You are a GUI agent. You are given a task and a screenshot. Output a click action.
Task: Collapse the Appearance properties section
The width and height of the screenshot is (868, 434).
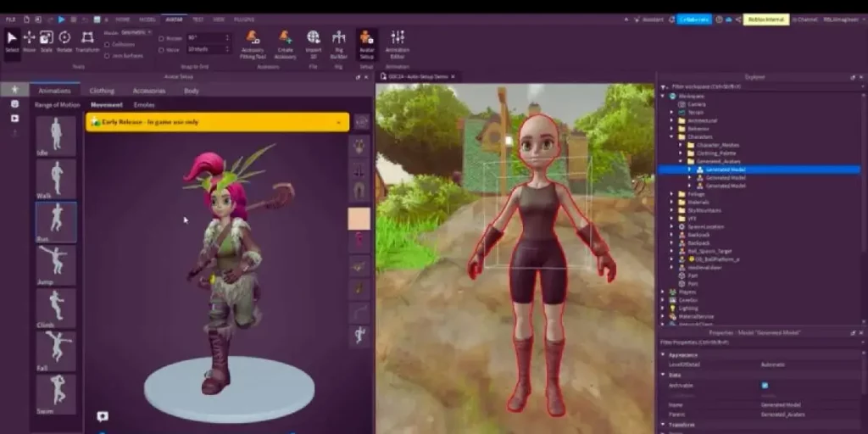click(663, 355)
